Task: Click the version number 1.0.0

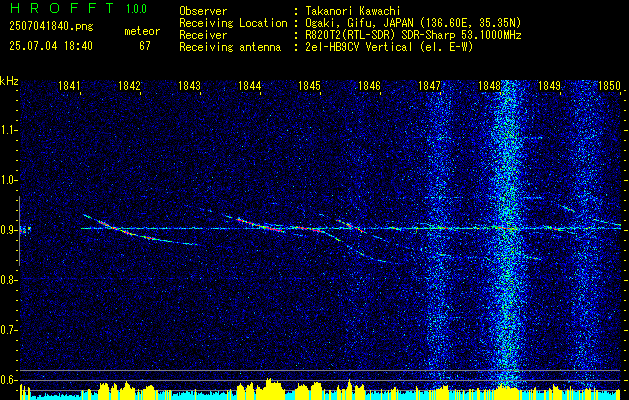Action: (x=136, y=9)
